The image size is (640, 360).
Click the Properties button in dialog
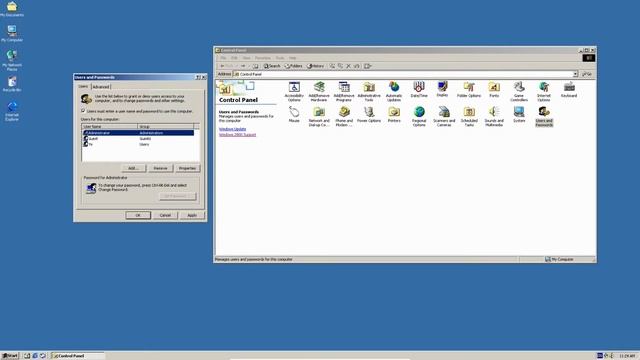tap(187, 168)
